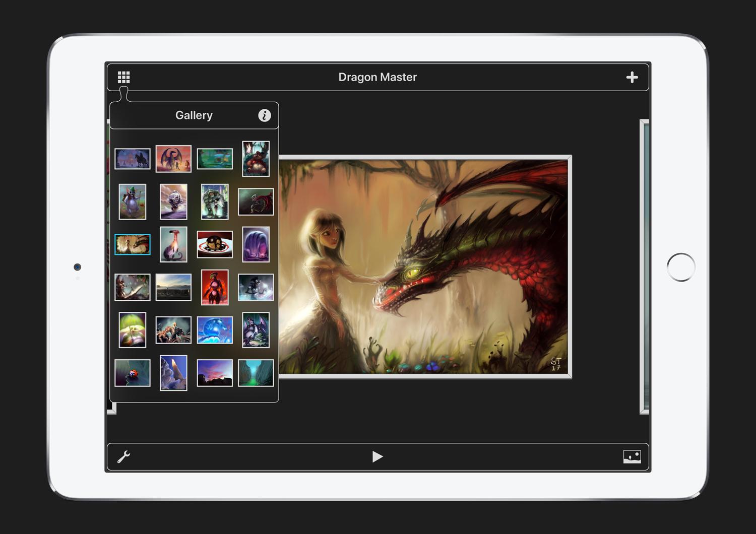Choose the sunset sky landscape thumbnail
The width and height of the screenshot is (756, 534).
tap(215, 373)
